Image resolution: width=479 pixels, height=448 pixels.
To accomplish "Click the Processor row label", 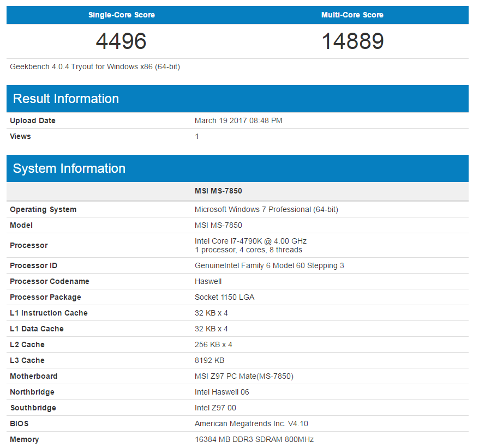I will (x=29, y=245).
